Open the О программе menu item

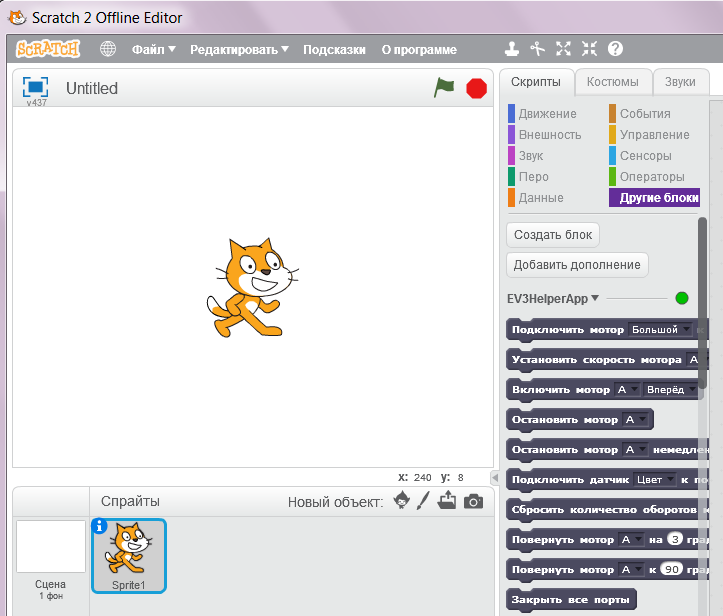tap(419, 49)
